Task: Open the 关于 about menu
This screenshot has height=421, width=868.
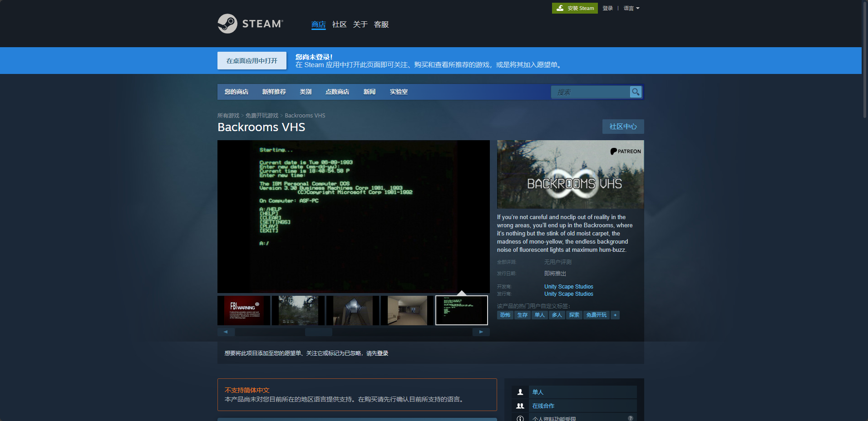Action: [x=360, y=24]
